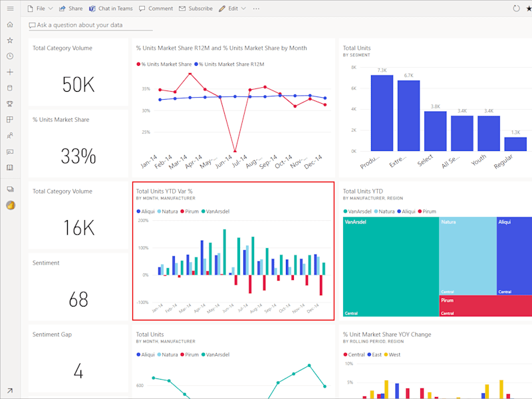Click the refresh icon at top right
The height and width of the screenshot is (399, 532).
click(x=516, y=9)
